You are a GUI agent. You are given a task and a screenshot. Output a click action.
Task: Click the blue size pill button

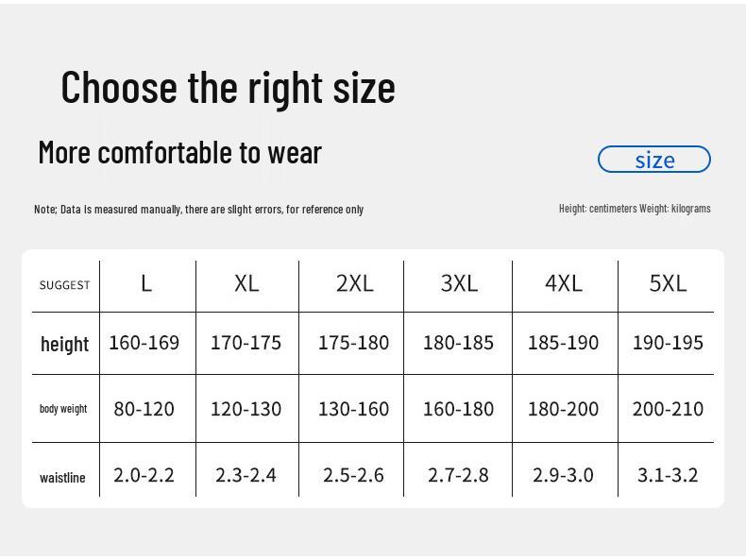pyautogui.click(x=653, y=160)
